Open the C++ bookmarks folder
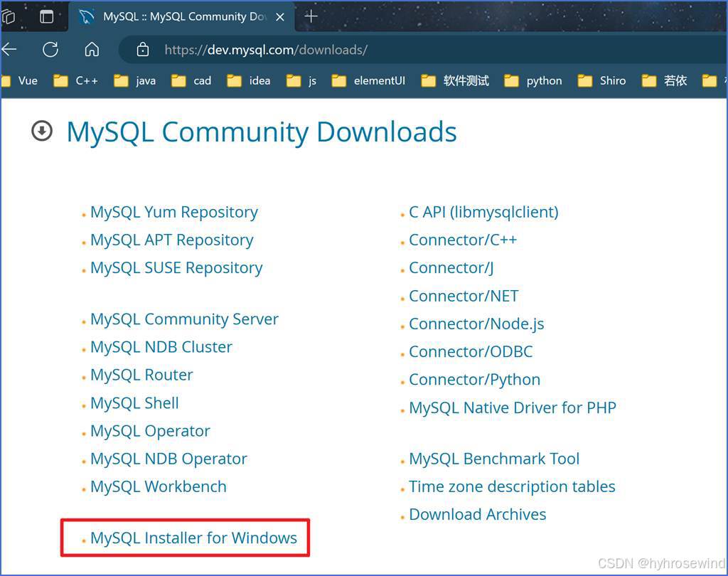The width and height of the screenshot is (728, 576). coord(75,81)
